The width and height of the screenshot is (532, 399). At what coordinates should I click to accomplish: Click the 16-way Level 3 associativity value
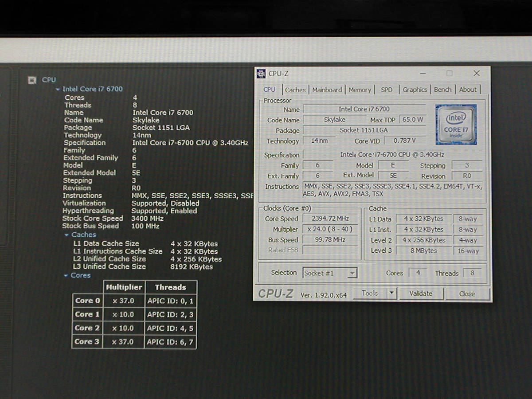[x=468, y=251]
